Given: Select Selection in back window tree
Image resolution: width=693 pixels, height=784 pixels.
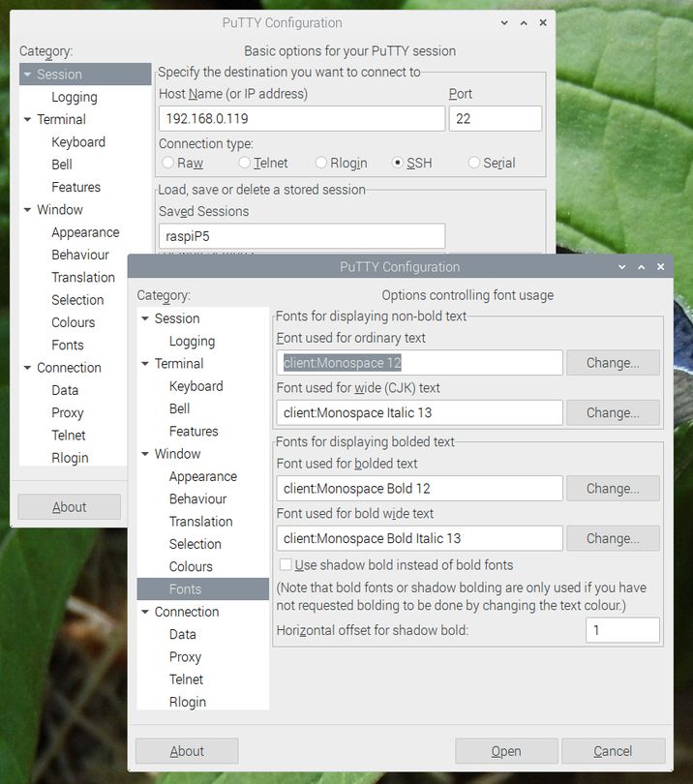Looking at the screenshot, I should coord(77,300).
